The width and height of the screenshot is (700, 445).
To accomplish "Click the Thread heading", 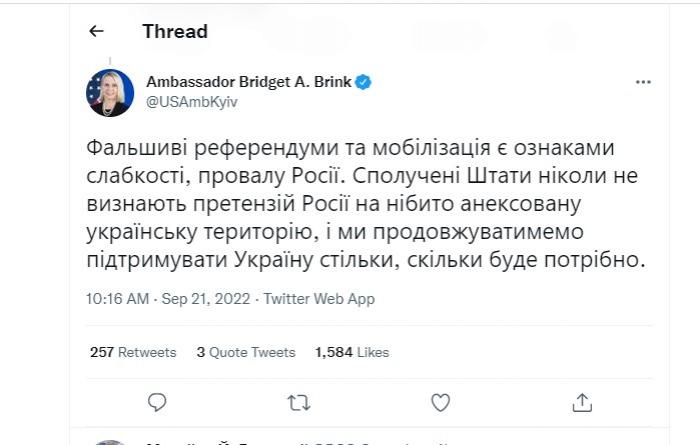I will [x=175, y=31].
